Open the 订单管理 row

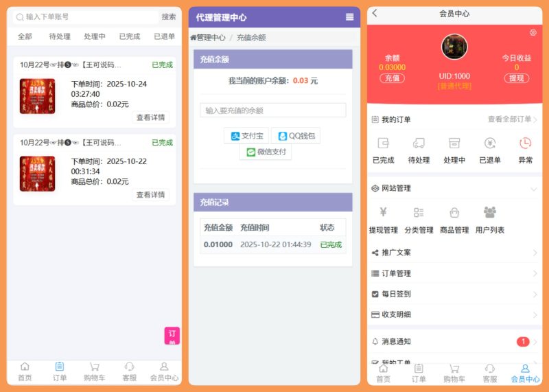(454, 273)
